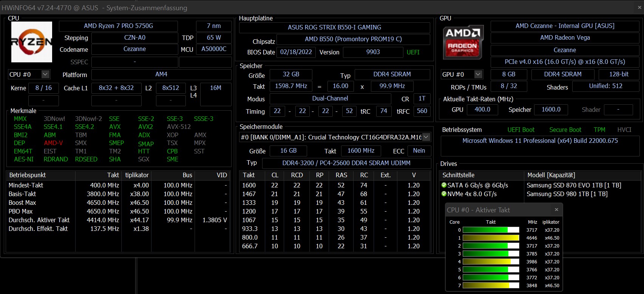The height and width of the screenshot is (294, 644).
Task: Click the Microsoft Windows 11 Professional build text
Action: [540, 141]
